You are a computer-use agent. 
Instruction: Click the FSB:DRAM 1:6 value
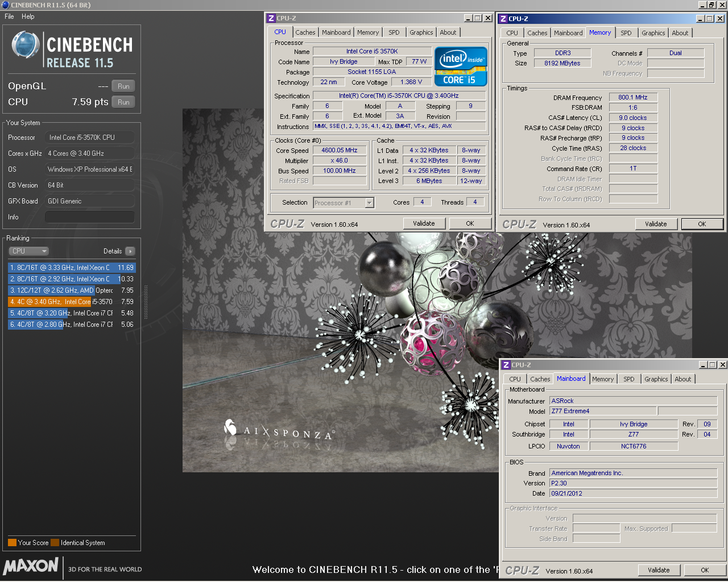point(633,108)
